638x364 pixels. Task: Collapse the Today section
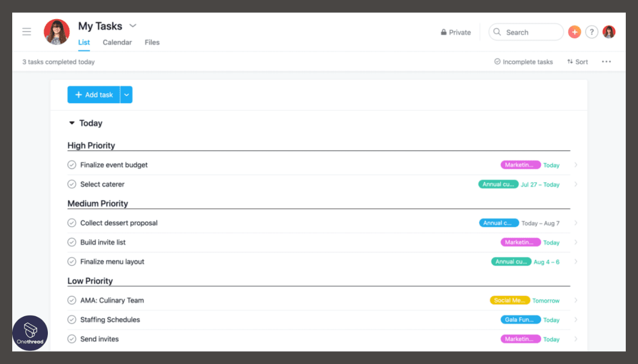[72, 123]
